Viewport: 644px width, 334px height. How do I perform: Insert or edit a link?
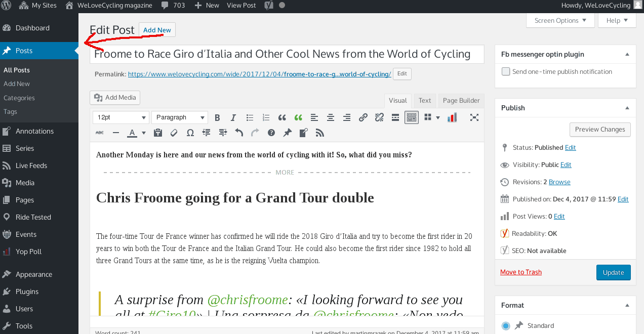click(363, 117)
